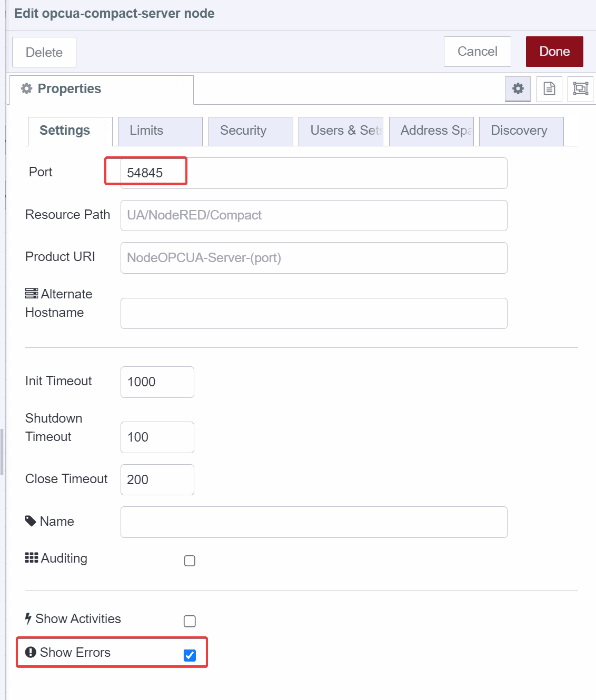Disable the Show Errors checkbox
Screen dimensions: 596x700
pyautogui.click(x=190, y=655)
